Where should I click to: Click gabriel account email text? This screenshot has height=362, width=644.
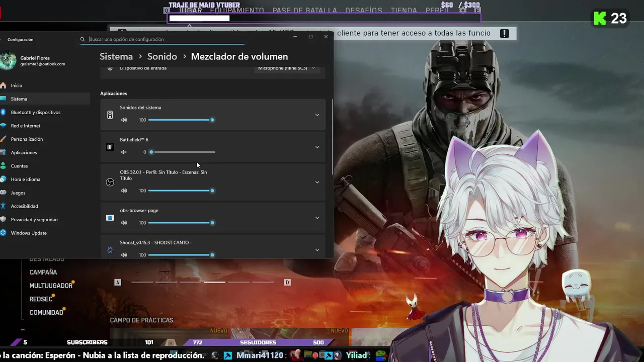[x=43, y=64]
